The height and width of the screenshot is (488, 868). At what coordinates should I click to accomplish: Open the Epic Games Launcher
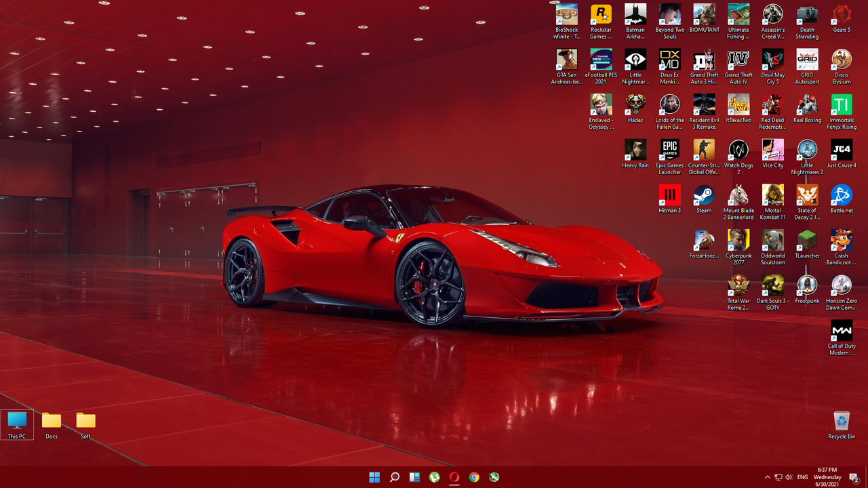[x=669, y=151]
